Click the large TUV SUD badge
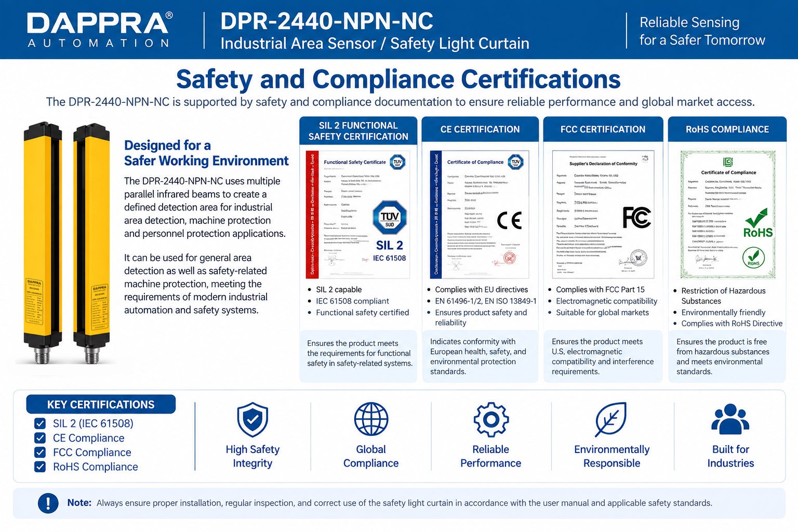 pyautogui.click(x=390, y=218)
